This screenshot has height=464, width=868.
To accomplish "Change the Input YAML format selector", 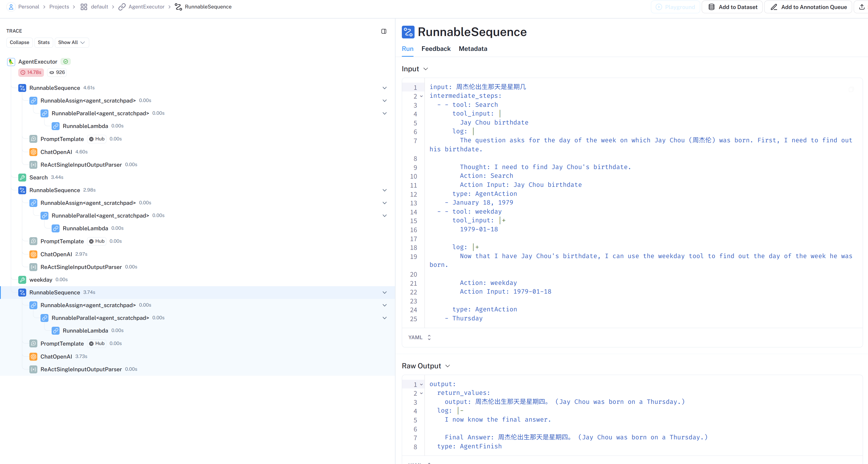I will [420, 338].
